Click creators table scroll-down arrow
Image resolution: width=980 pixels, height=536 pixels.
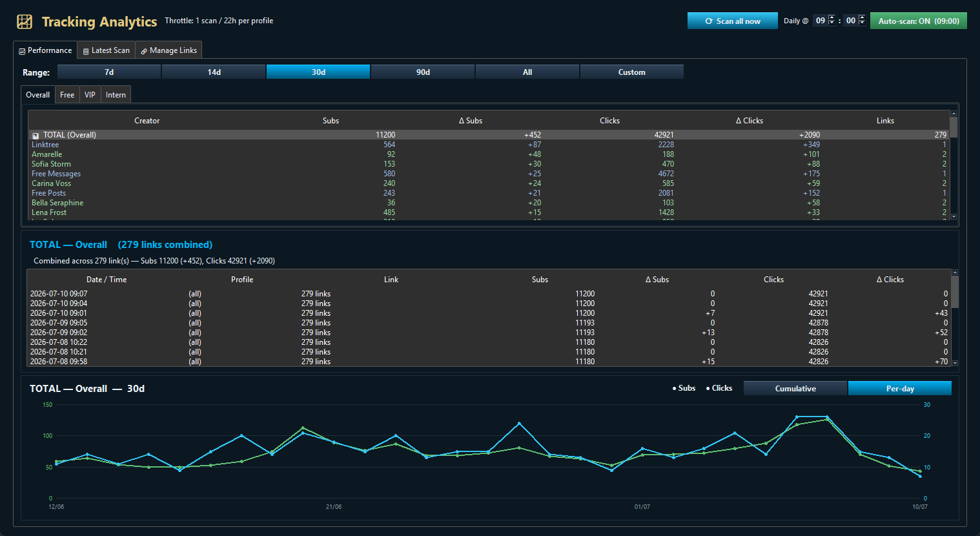tap(954, 216)
